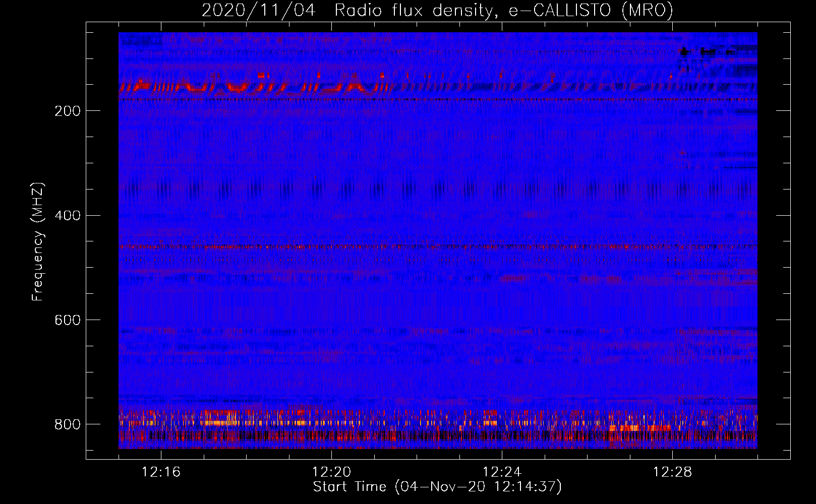The image size is (816, 504).
Task: Click the 200 MHz tick label
Action: [x=67, y=111]
